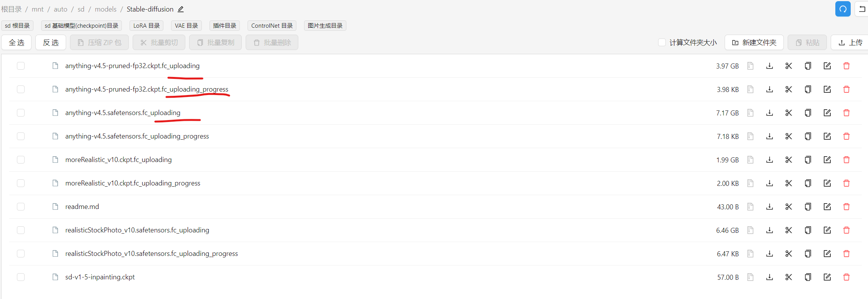The width and height of the screenshot is (868, 299).
Task: Click the 全选 select all button
Action: pos(17,42)
